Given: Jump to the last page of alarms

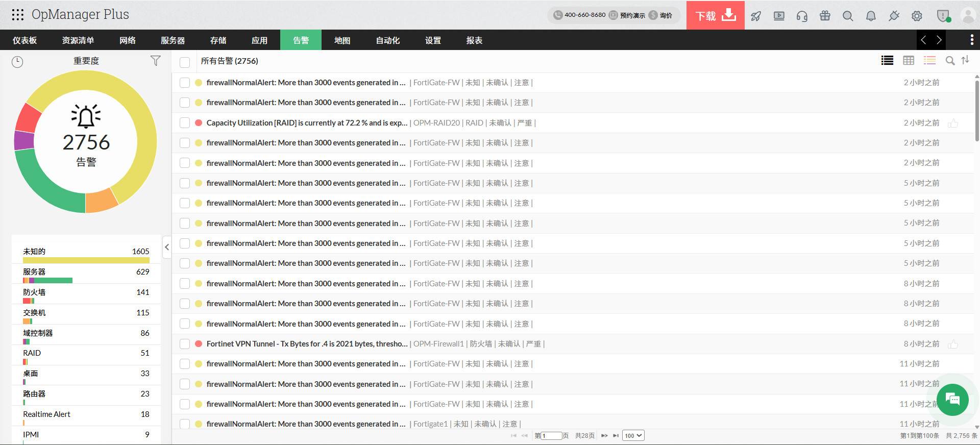Looking at the screenshot, I should tap(616, 436).
